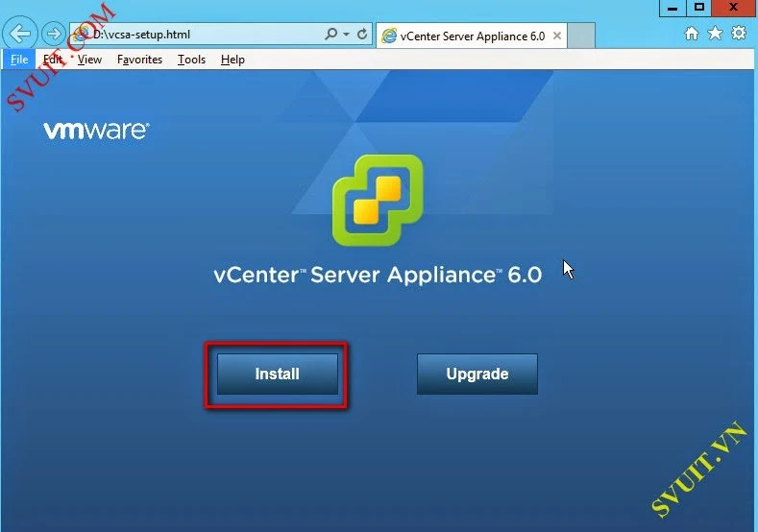Close the browser window
The height and width of the screenshot is (532, 758).
734,8
